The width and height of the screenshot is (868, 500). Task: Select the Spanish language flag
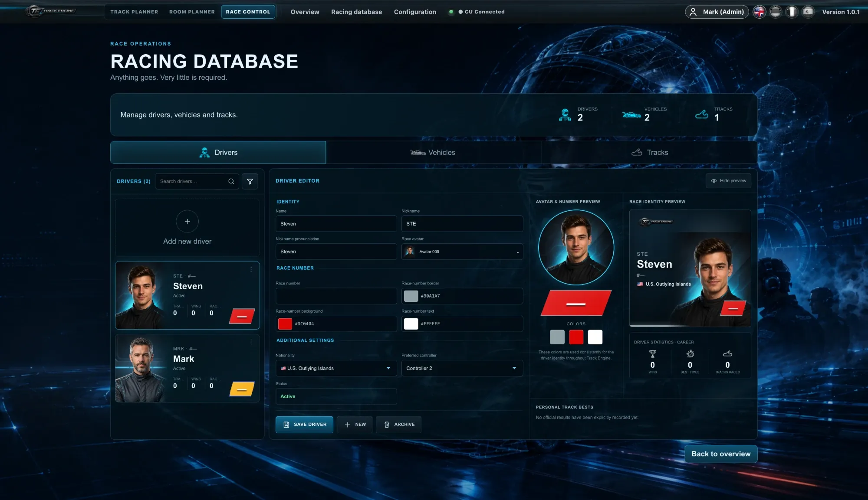click(808, 12)
